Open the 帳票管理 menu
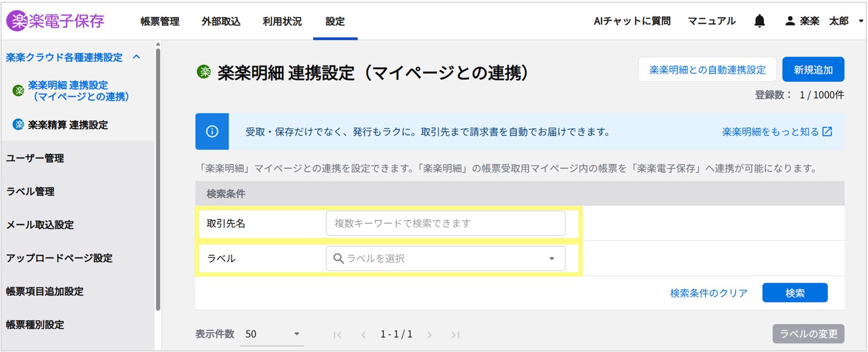Screen dimensions: 868x352 point(160,21)
